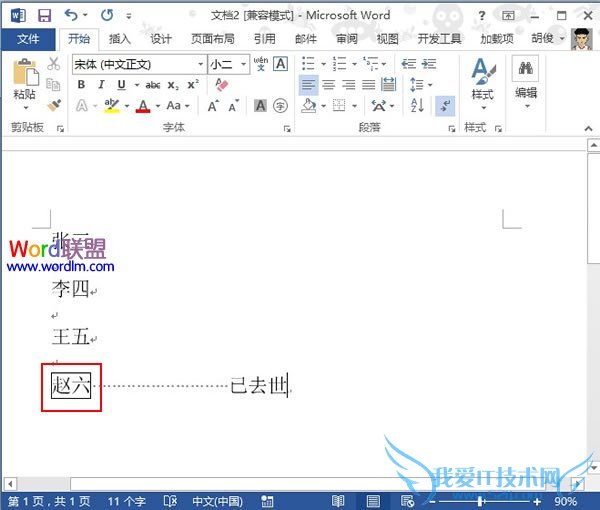Viewport: 600px width, 510px height.
Task: Activate the Format Painter brush
Action: tap(54, 105)
